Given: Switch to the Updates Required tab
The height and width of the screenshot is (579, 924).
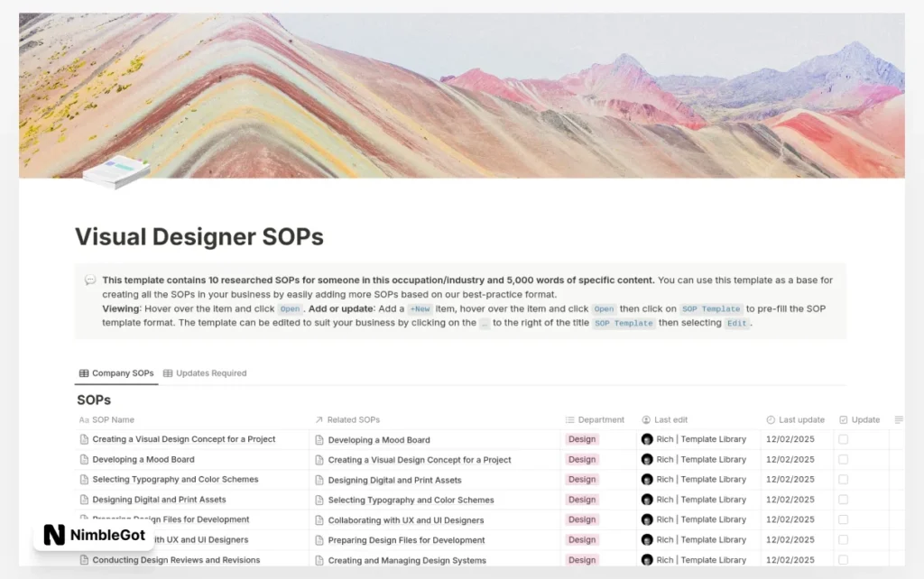Looking at the screenshot, I should point(205,372).
